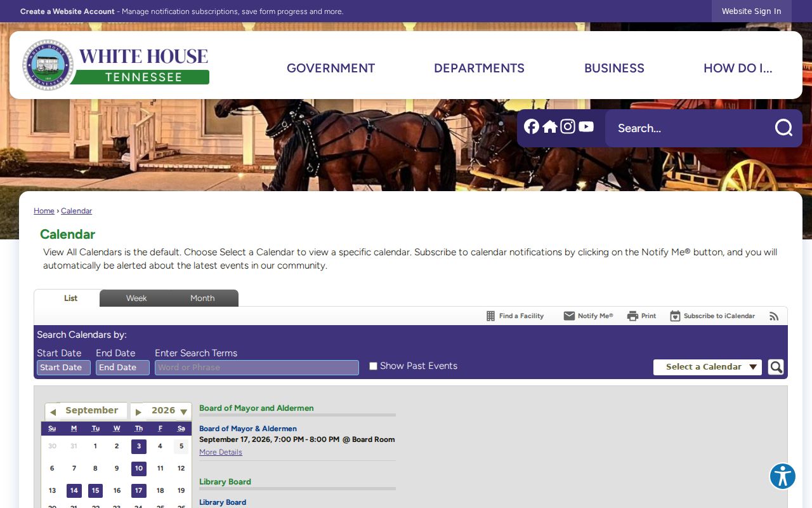Select the List tab
This screenshot has height=508, width=812.
(x=70, y=298)
